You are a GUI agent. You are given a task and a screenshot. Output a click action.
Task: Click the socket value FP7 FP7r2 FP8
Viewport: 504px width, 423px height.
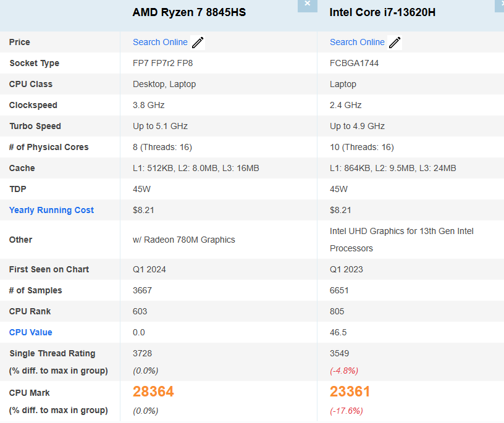(162, 63)
